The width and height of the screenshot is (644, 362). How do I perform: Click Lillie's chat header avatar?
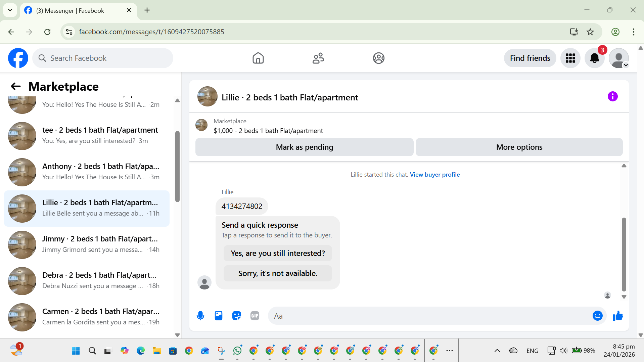207,97
